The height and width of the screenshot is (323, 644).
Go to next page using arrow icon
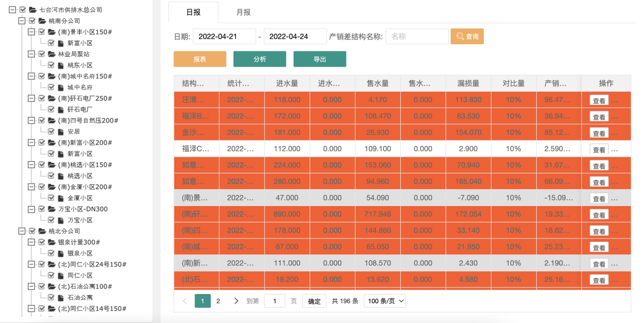coord(236,301)
